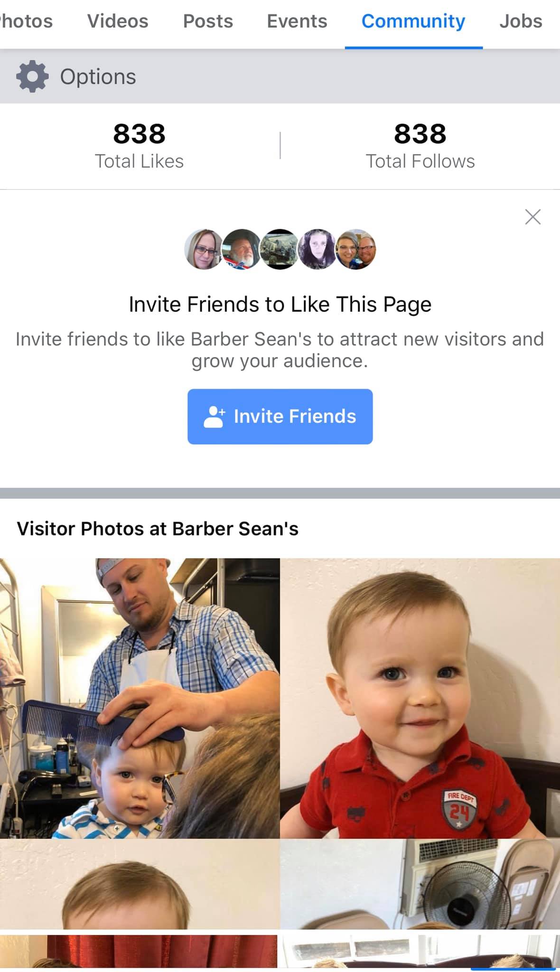The height and width of the screenshot is (972, 560).
Task: Open the Events tab
Action: pos(297,21)
